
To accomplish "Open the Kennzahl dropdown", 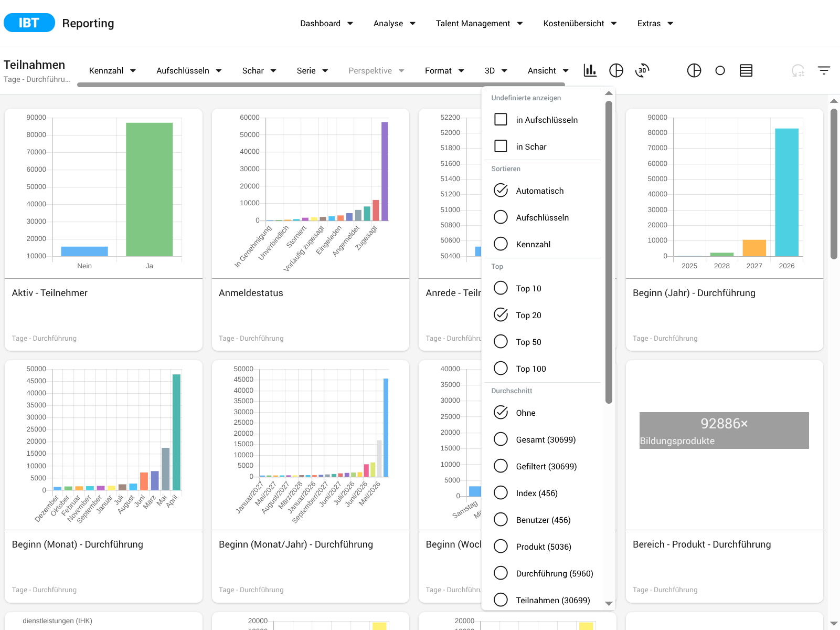I will [112, 71].
